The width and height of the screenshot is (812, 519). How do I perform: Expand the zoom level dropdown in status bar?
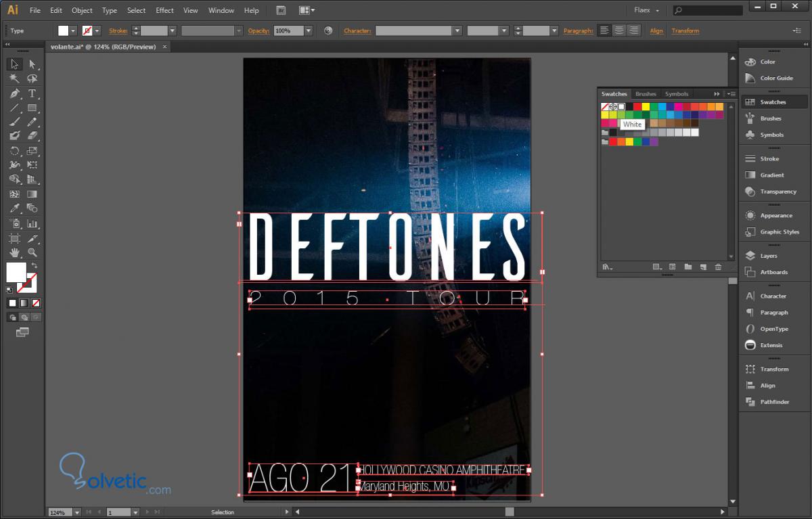[x=76, y=513]
